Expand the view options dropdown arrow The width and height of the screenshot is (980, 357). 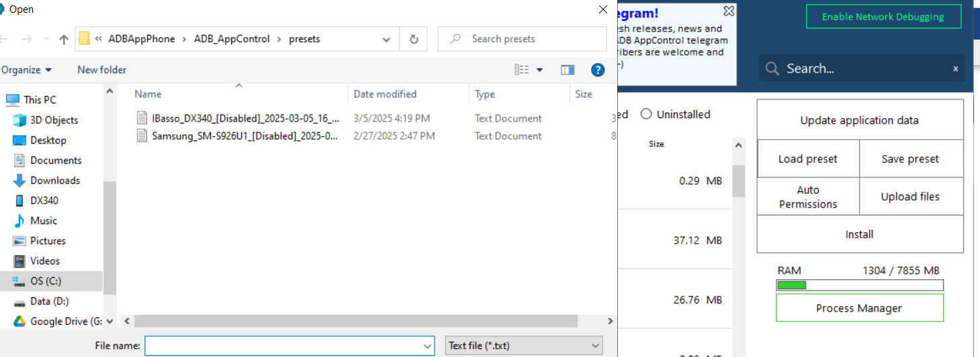pos(539,70)
